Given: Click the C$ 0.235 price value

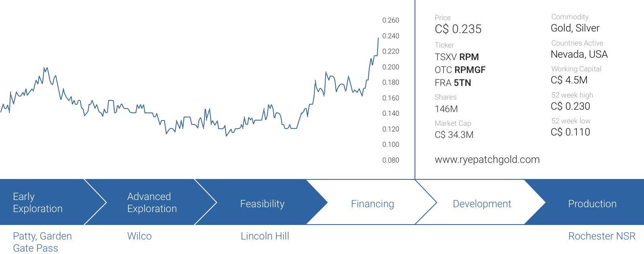Looking at the screenshot, I should pyautogui.click(x=458, y=29).
